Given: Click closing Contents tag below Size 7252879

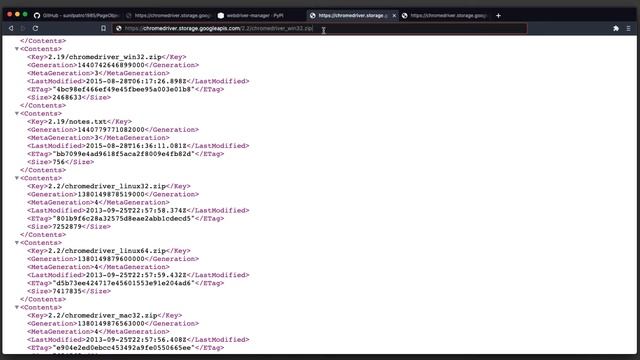Looking at the screenshot, I should pyautogui.click(x=43, y=235).
